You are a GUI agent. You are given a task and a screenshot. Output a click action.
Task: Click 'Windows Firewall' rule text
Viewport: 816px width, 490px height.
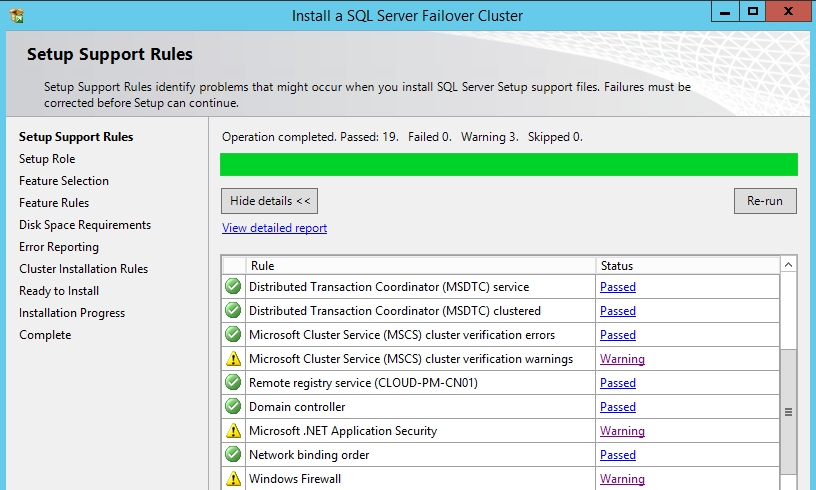pyautogui.click(x=295, y=479)
